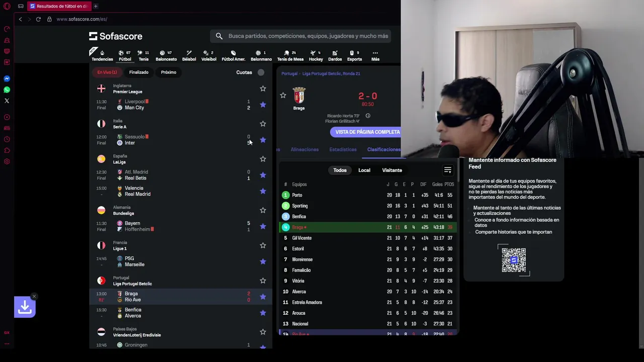Open the Clasificaciones tab
Image resolution: width=644 pixels, height=362 pixels.
pyautogui.click(x=384, y=149)
